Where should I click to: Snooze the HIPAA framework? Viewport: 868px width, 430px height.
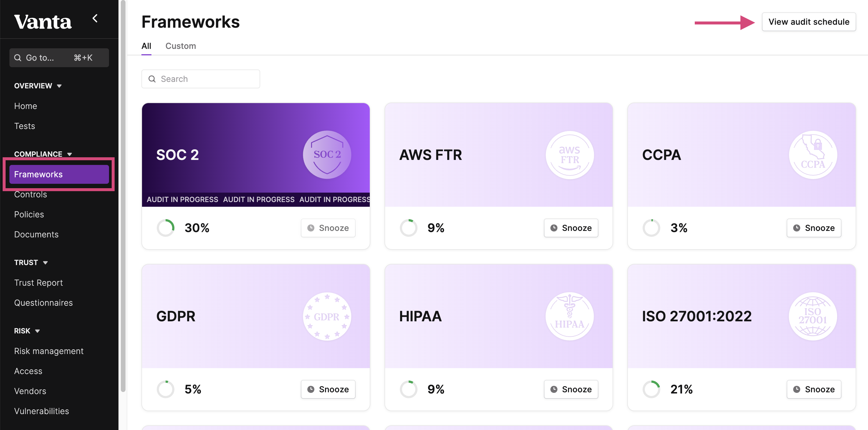pyautogui.click(x=571, y=389)
